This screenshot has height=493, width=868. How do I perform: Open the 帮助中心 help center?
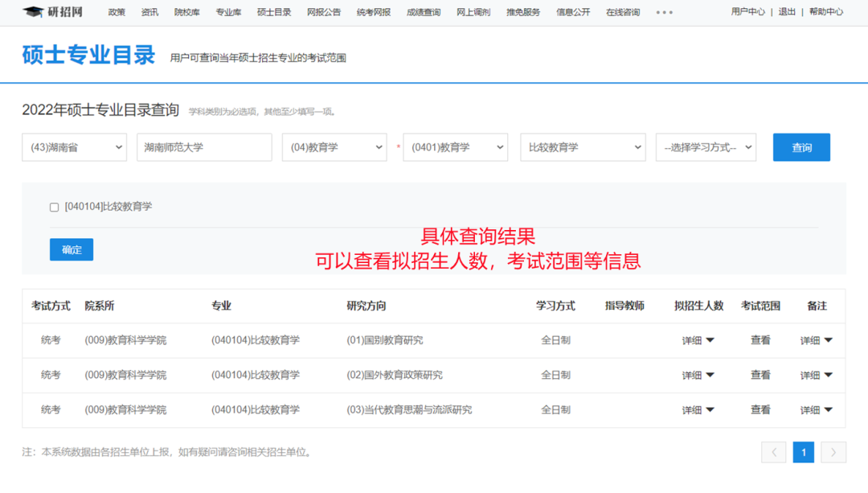[x=826, y=12]
